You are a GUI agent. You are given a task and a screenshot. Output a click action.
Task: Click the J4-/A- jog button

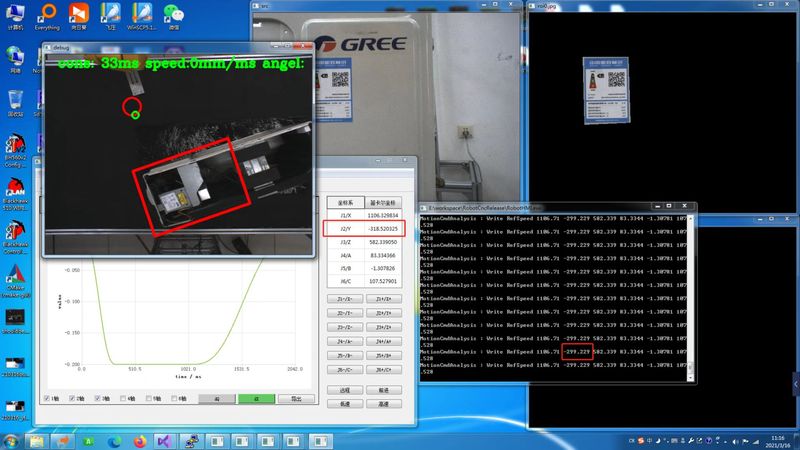coord(345,341)
